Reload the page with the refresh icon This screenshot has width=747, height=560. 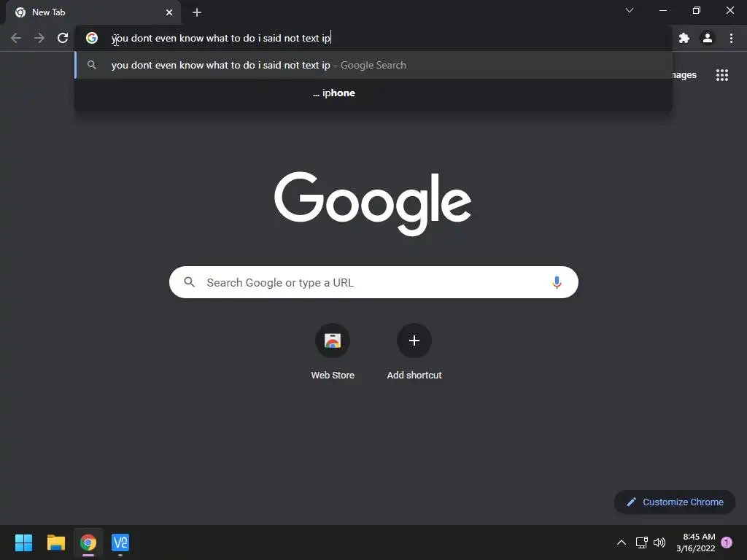coord(63,38)
